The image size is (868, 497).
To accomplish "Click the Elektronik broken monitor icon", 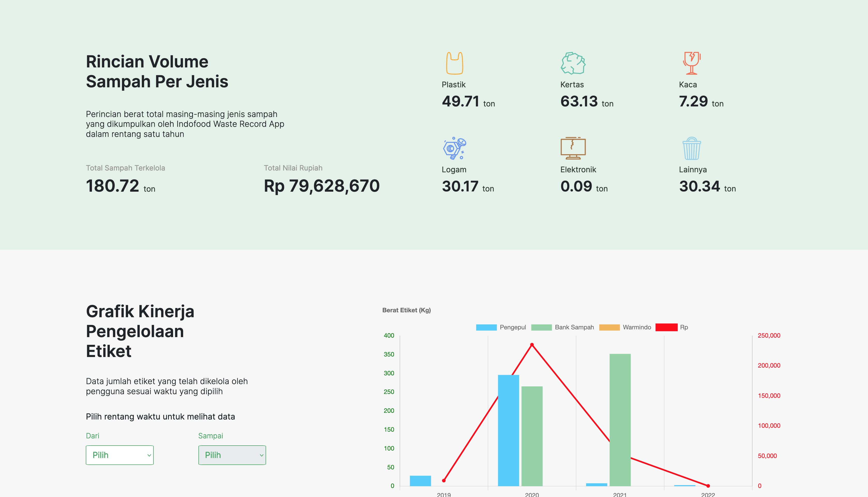I will coord(573,148).
